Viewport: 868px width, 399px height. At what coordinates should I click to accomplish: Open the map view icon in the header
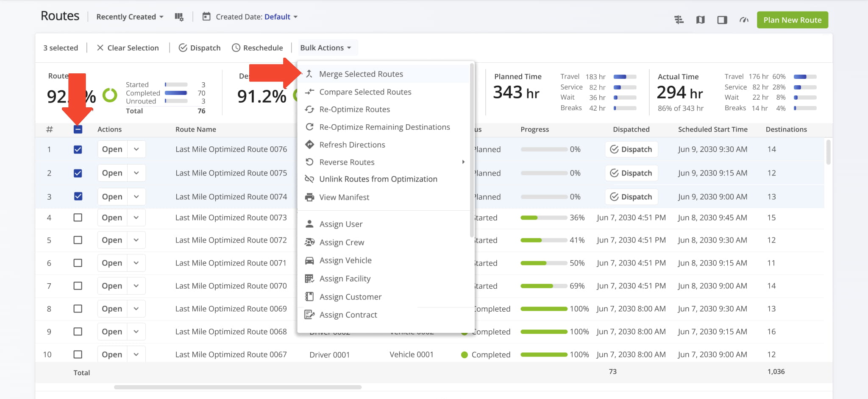tap(700, 20)
